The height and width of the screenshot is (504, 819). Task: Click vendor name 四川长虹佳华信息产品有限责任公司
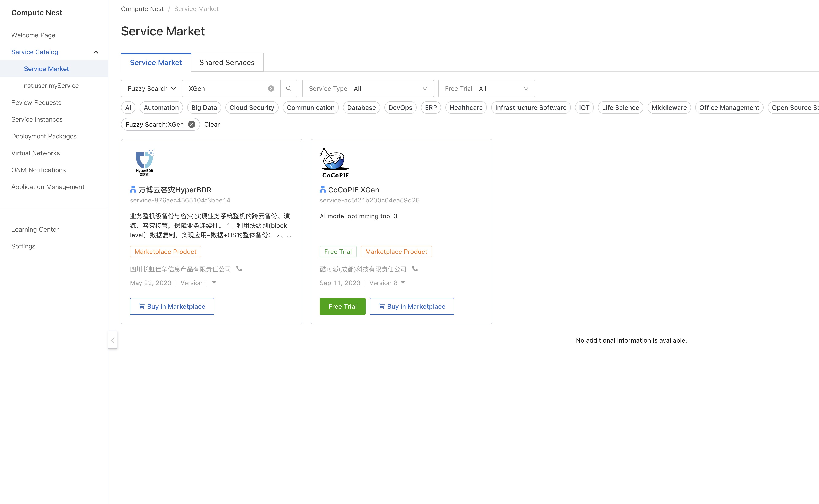tap(181, 269)
